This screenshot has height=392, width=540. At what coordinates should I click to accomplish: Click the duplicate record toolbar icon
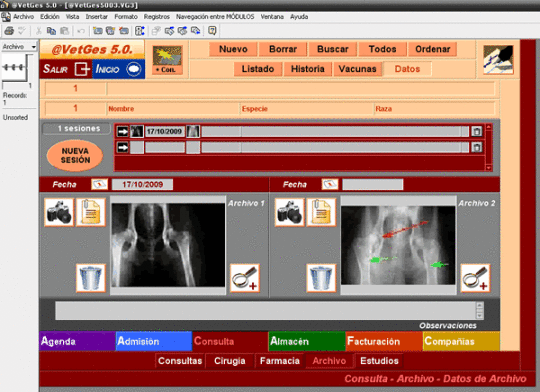pyautogui.click(x=111, y=31)
